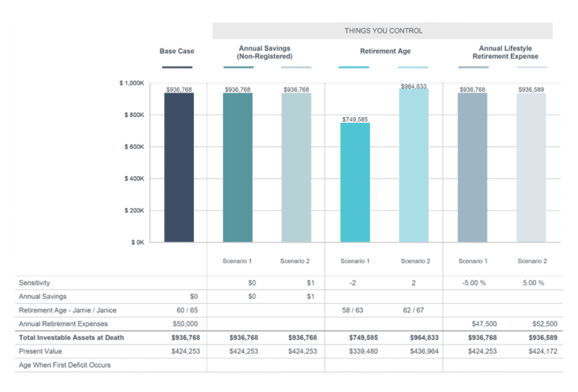Screen dimensions: 578x392
Task: Select the Annual Savings Scenario 1 teal bar
Action: (238, 167)
